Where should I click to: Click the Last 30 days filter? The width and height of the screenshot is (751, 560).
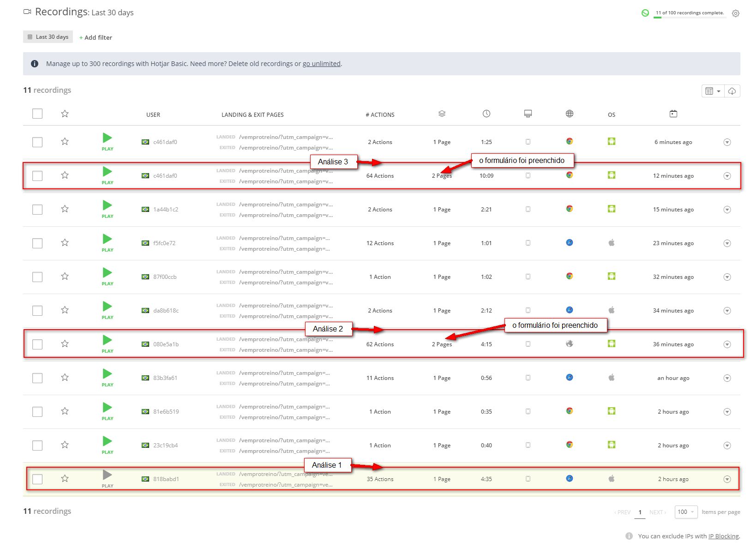tap(48, 37)
